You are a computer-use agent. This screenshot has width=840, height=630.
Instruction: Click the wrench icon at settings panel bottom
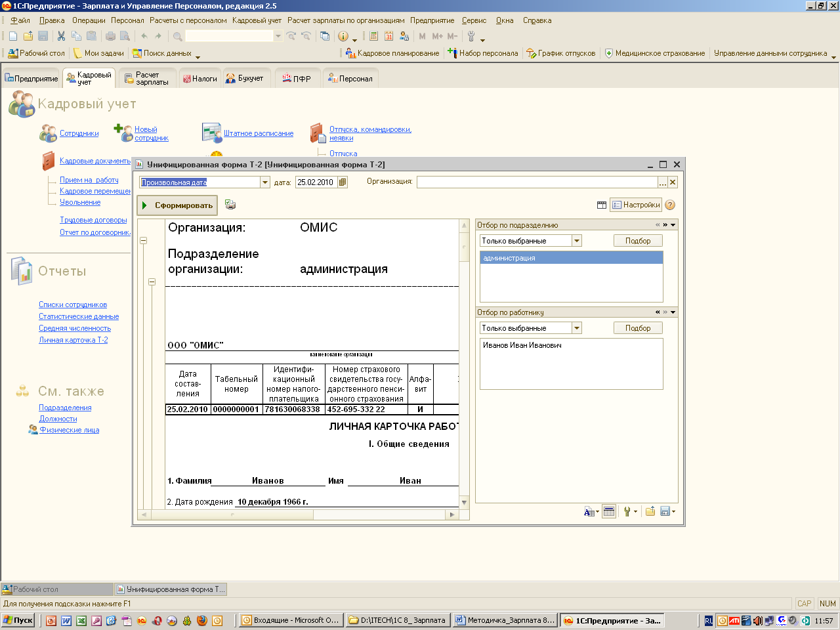pos(627,511)
